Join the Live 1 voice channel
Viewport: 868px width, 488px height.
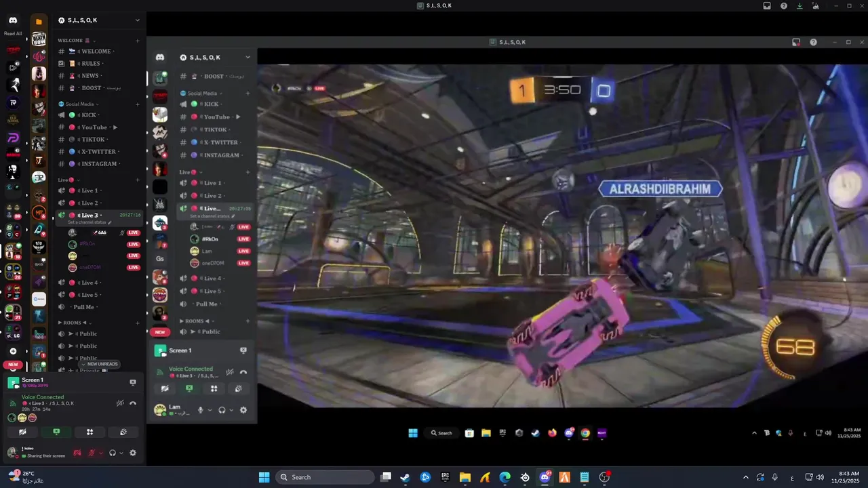coord(100,191)
